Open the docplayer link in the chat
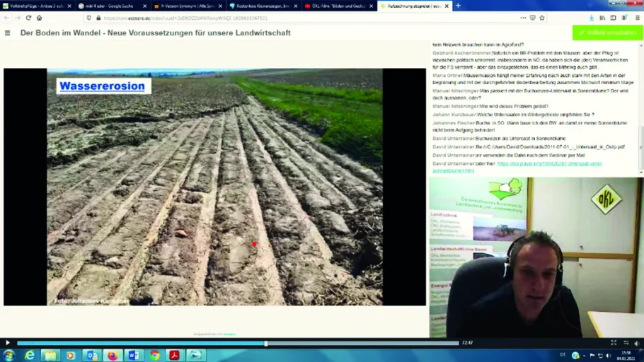Screen dimensions: 644x362 tap(549, 163)
